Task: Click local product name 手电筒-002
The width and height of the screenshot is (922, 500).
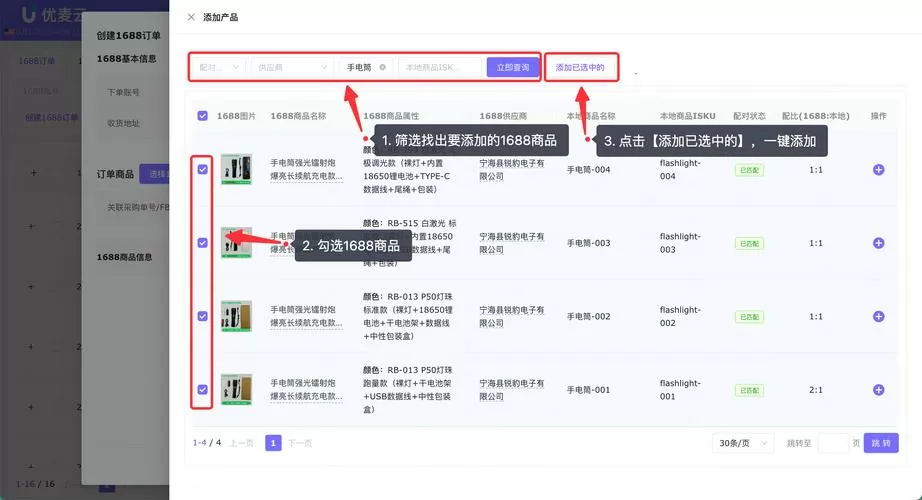Action: [588, 316]
